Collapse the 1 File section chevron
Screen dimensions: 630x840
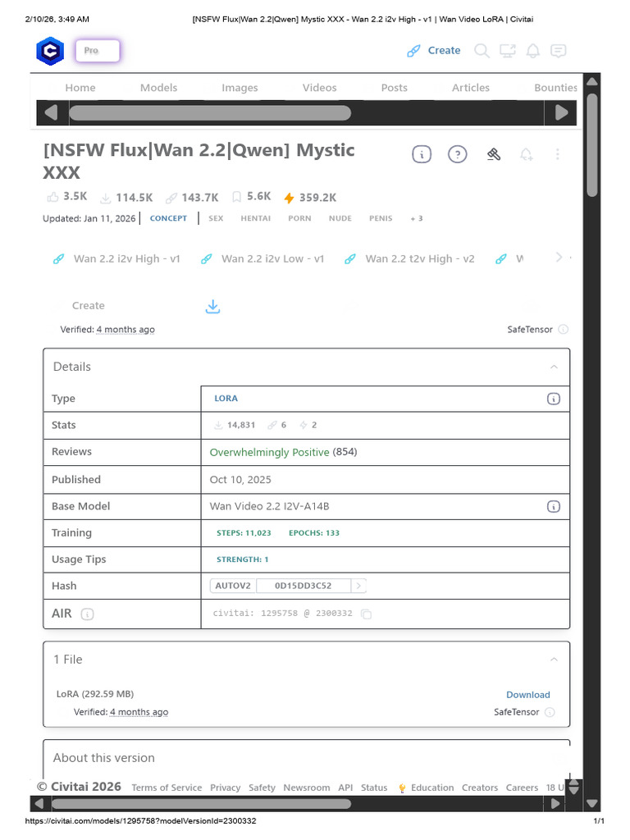(x=554, y=660)
